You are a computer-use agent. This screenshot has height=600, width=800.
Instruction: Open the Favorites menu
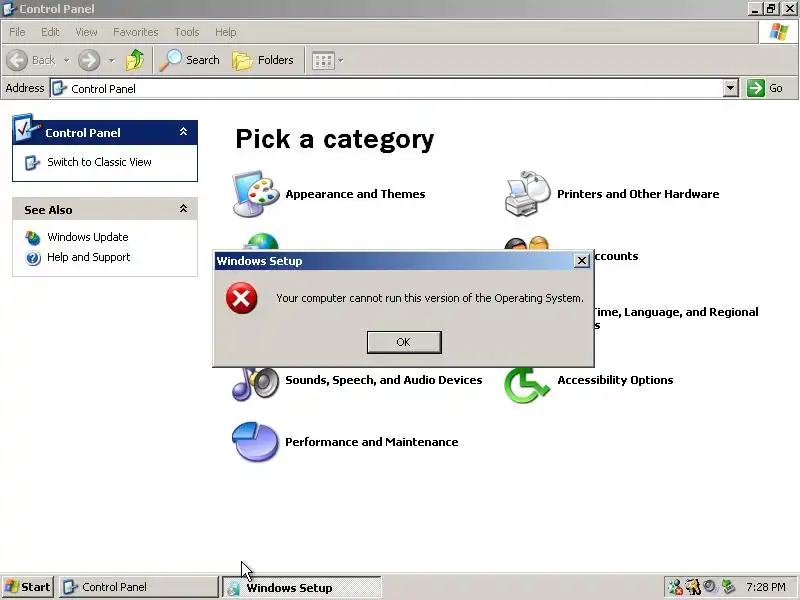136,32
